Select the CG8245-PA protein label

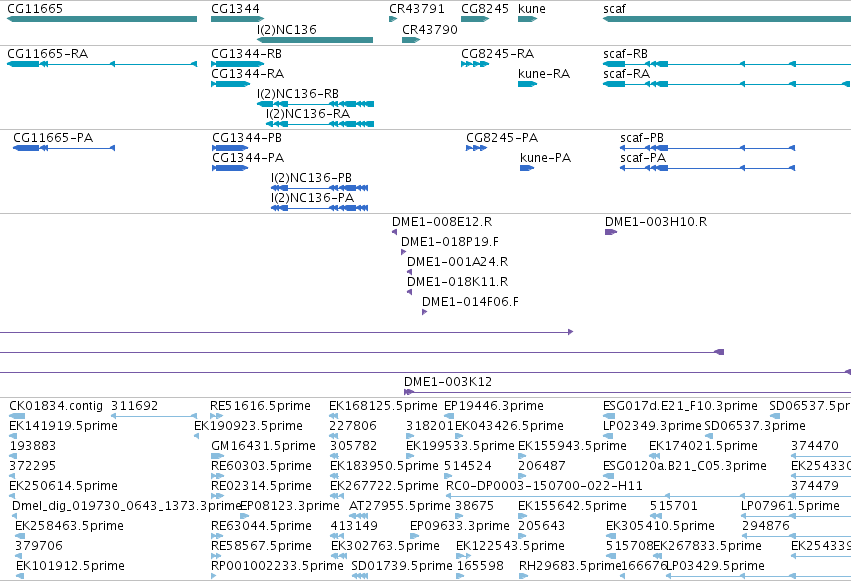(x=502, y=138)
